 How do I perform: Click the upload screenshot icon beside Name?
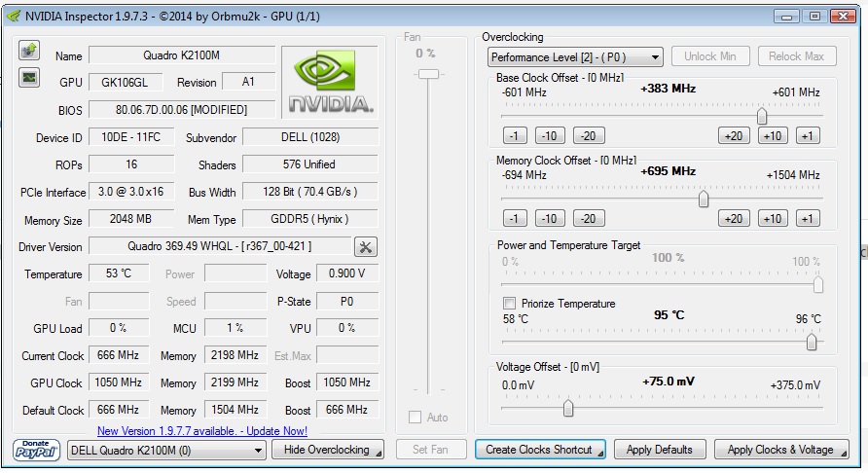pyautogui.click(x=29, y=51)
